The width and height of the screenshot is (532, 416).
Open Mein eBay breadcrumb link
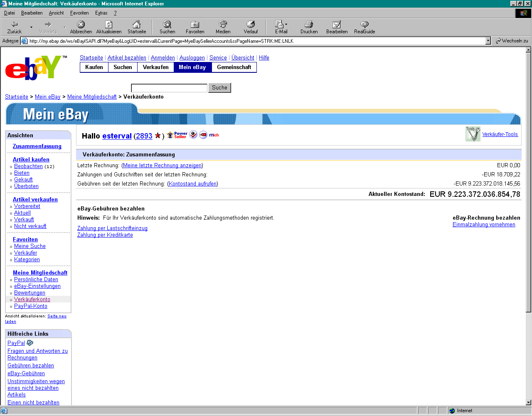(48, 97)
